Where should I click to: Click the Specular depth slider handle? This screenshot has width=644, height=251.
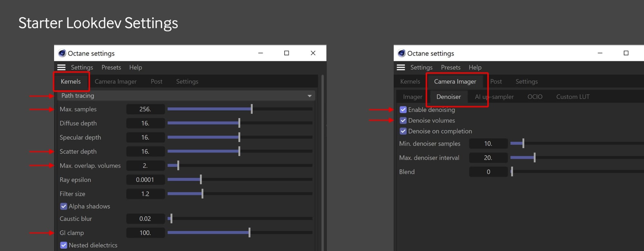pyautogui.click(x=239, y=137)
